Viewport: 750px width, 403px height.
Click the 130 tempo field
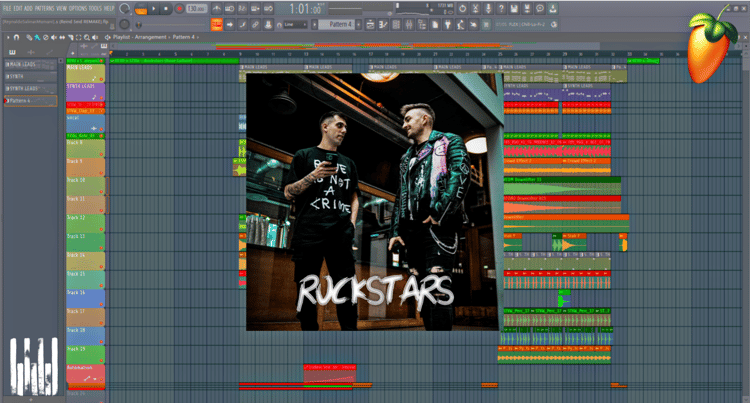196,9
